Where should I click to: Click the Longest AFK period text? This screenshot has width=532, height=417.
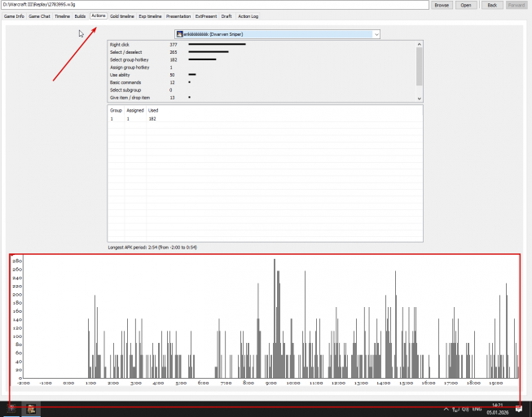(x=152, y=248)
